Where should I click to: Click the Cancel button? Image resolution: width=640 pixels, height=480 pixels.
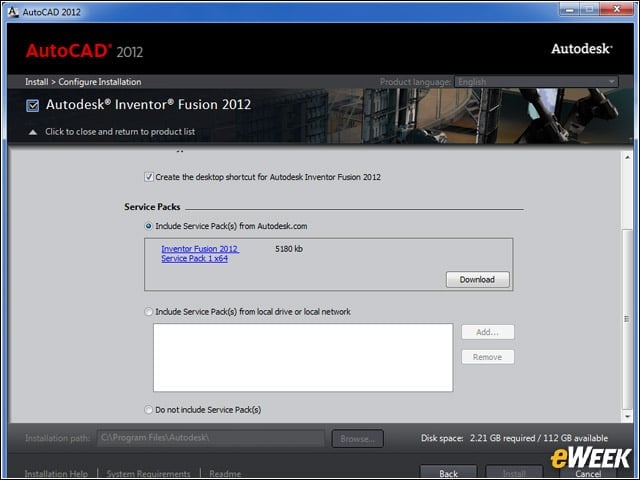pyautogui.click(x=588, y=473)
